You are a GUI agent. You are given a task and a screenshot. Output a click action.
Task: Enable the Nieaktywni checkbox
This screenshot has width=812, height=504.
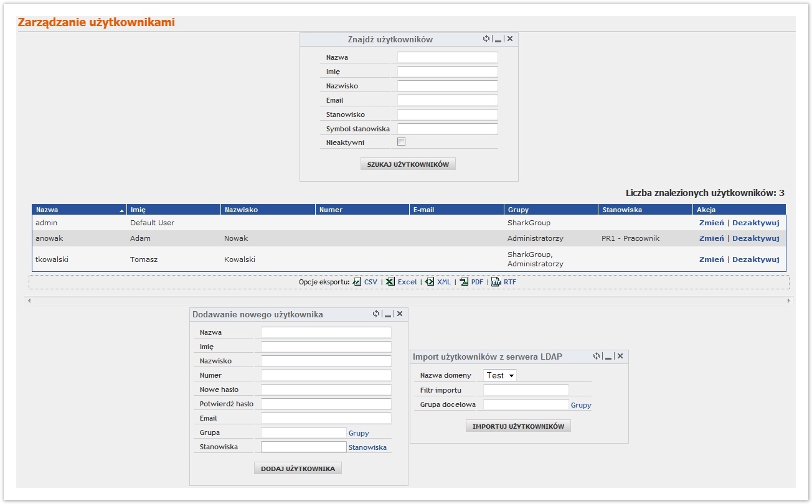tap(402, 142)
